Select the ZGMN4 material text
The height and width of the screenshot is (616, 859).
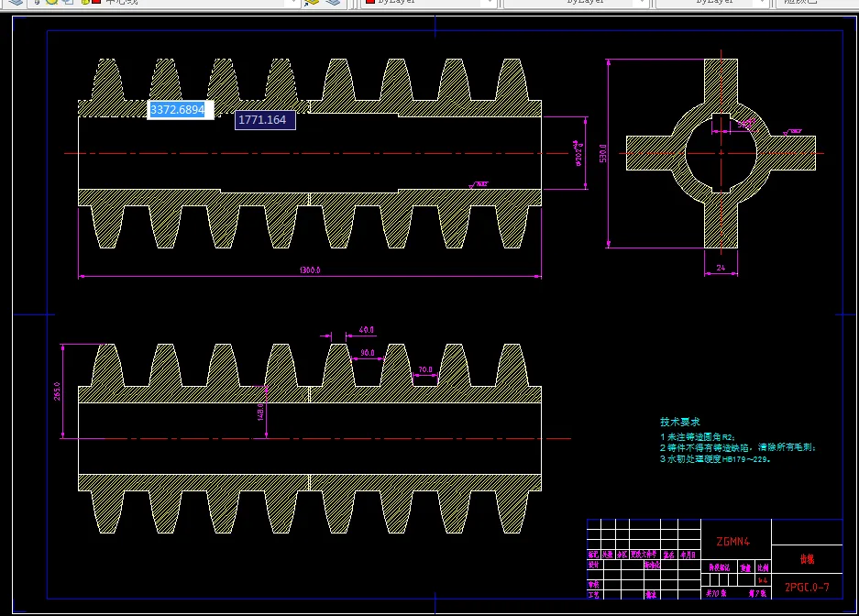coord(733,542)
